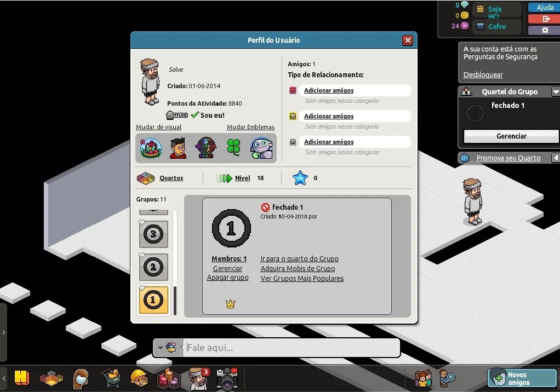Toggle favorite heart on group 1 thumbnail

(142, 288)
